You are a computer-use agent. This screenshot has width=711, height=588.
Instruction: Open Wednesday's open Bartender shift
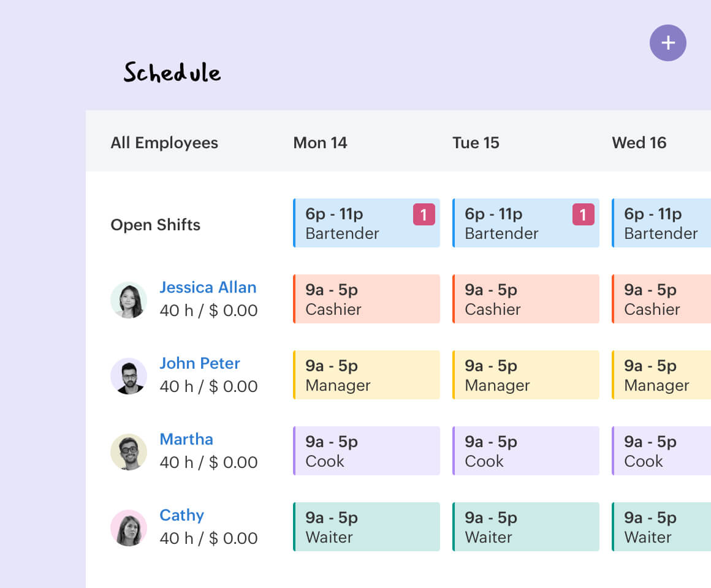tap(662, 223)
